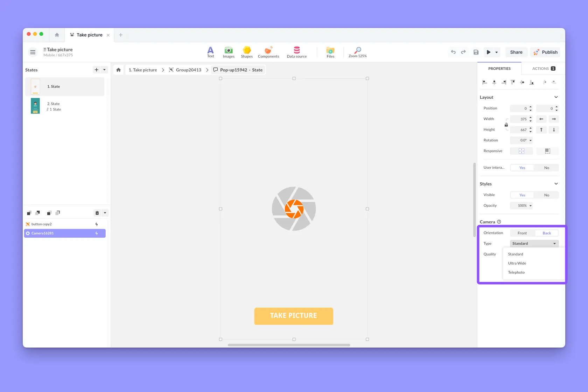The image size is (588, 392).
Task: Choose Ultra Wide from camera type list
Action: (x=517, y=263)
